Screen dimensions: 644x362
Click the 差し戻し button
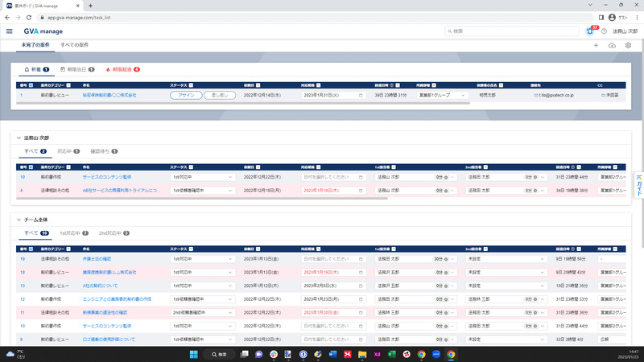pyautogui.click(x=218, y=95)
